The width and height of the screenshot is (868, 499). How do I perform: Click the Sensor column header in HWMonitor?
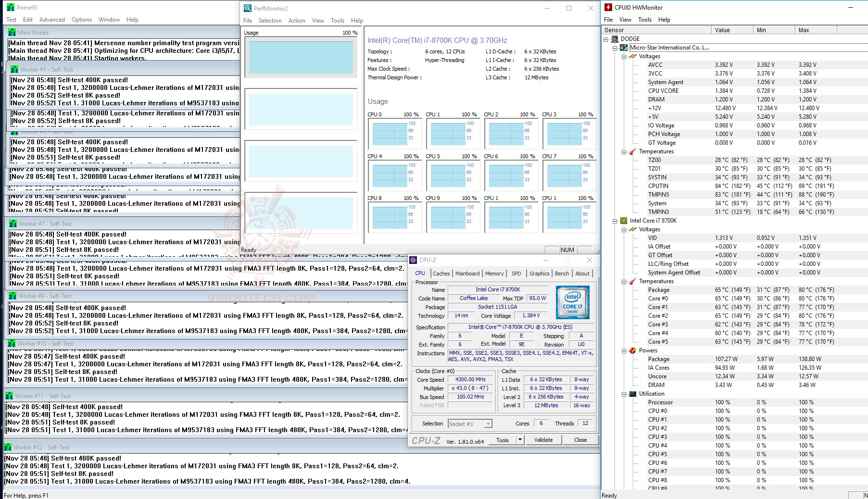click(657, 30)
